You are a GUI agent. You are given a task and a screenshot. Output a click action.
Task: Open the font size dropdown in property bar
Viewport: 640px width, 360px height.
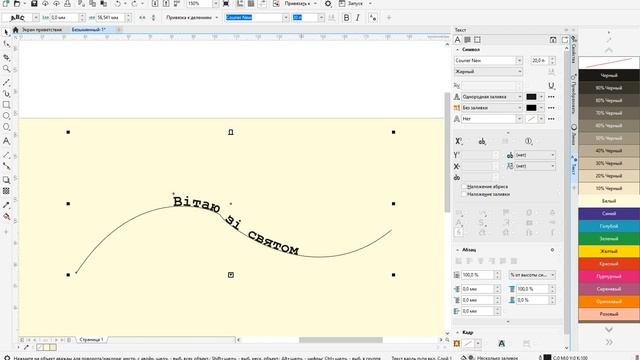click(321, 18)
